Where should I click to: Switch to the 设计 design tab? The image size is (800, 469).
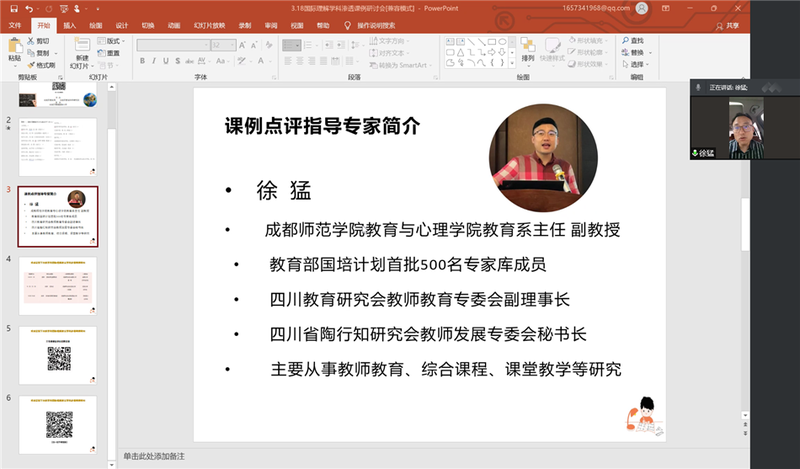point(121,25)
